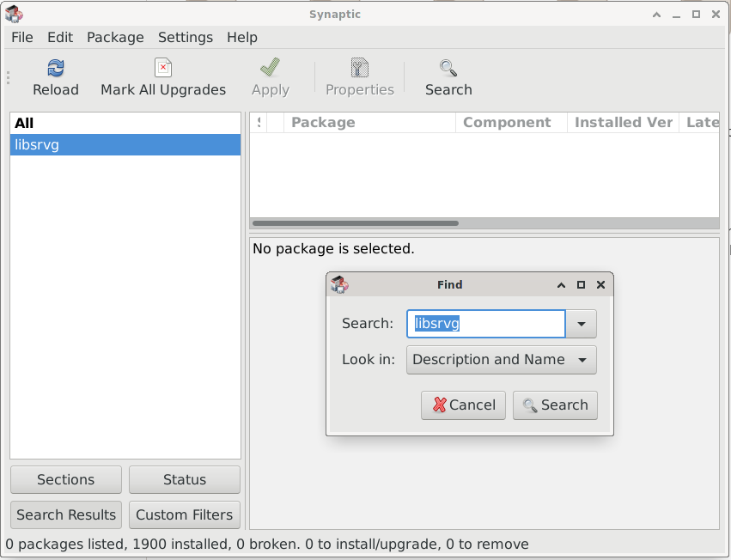Minimize the Synaptic main window
This screenshot has height=560, width=731.
(677, 15)
